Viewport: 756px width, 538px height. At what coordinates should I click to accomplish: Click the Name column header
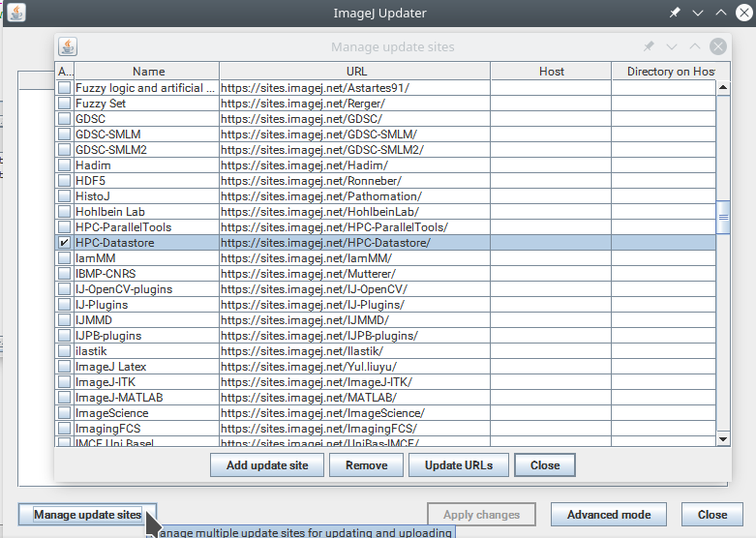147,72
